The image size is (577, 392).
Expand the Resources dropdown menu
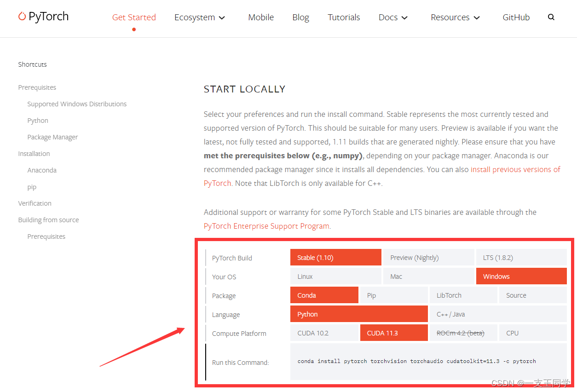coord(455,17)
